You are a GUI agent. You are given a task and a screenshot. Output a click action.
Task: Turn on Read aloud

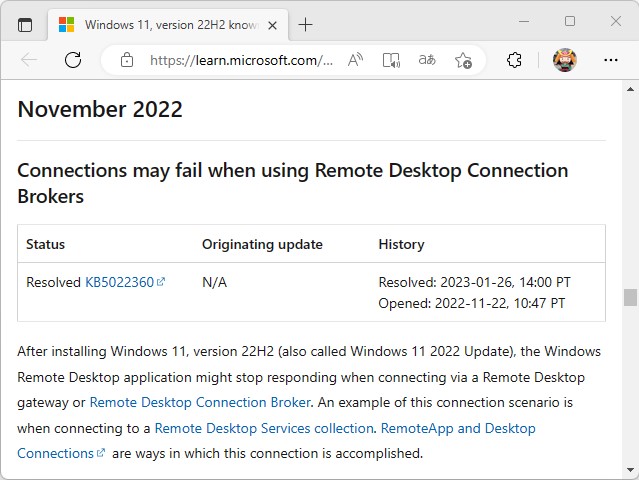point(355,60)
